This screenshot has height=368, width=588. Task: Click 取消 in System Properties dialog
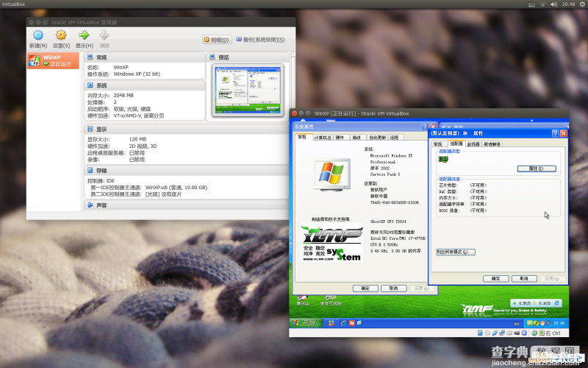(394, 289)
